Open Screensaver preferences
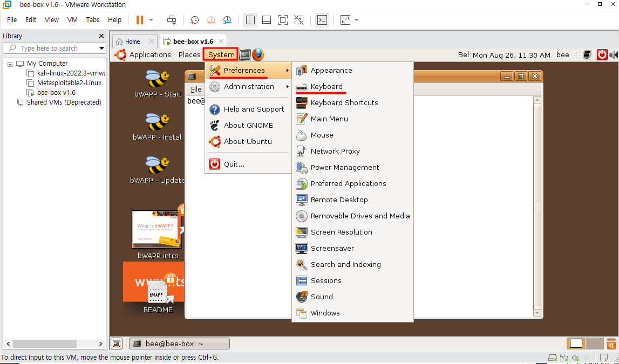Viewport: 619px width, 364px height. pos(352,249)
